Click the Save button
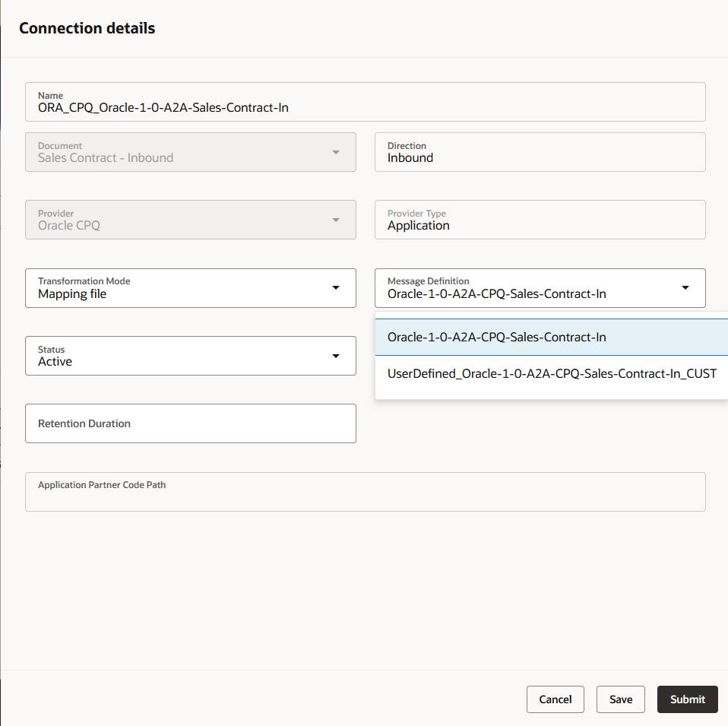Viewport: 728px width, 726px height. 621,699
